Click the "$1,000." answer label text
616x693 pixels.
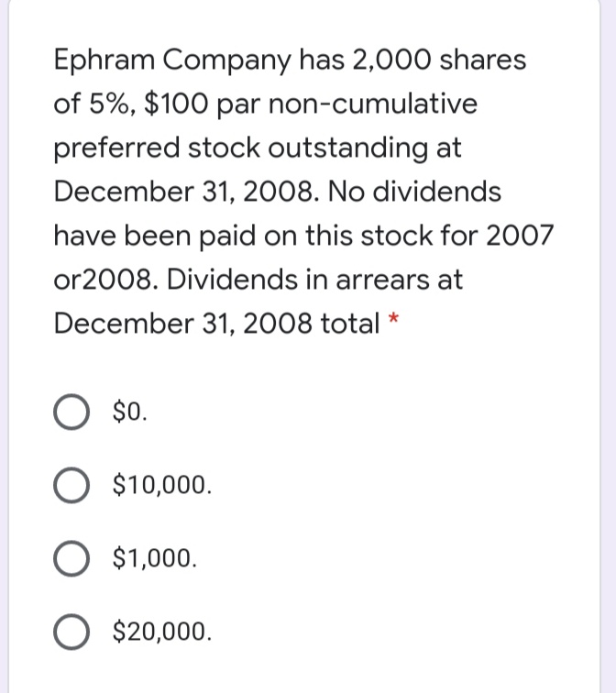tap(153, 556)
